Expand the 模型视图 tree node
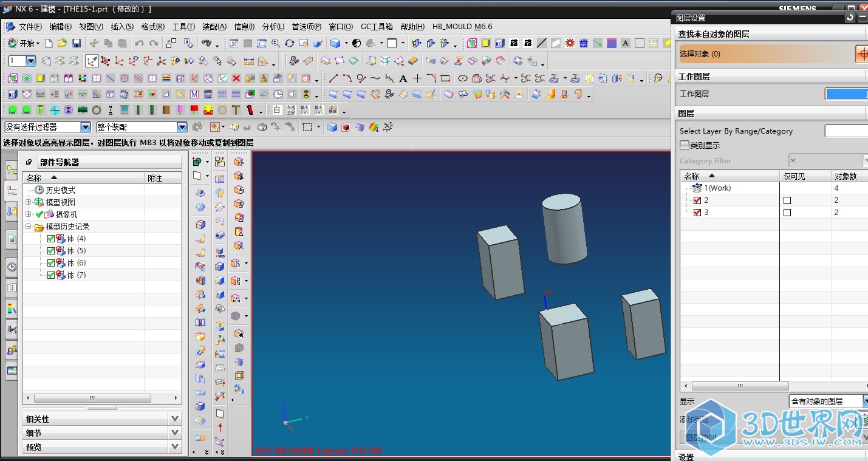Viewport: 868px width, 461px height. click(x=29, y=202)
